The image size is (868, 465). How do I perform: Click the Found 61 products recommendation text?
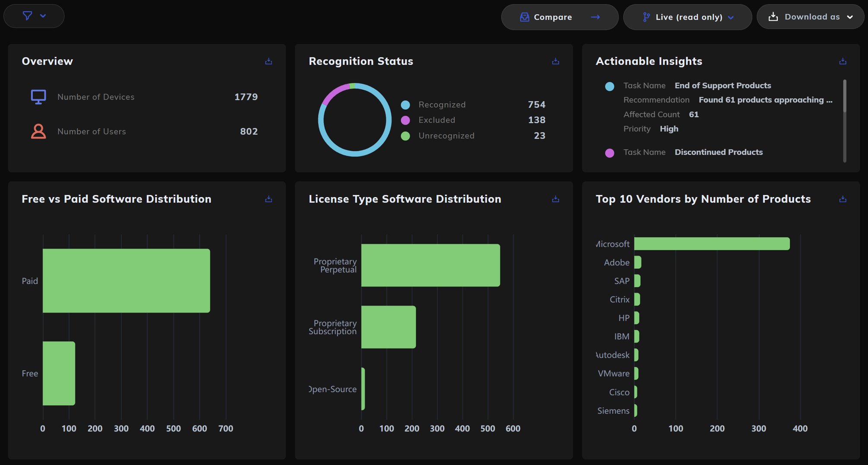click(766, 100)
